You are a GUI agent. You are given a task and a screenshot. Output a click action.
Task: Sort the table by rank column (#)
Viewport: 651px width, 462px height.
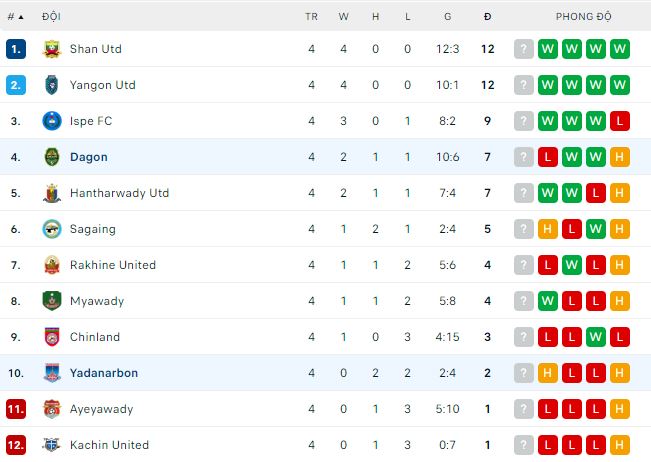(x=14, y=17)
